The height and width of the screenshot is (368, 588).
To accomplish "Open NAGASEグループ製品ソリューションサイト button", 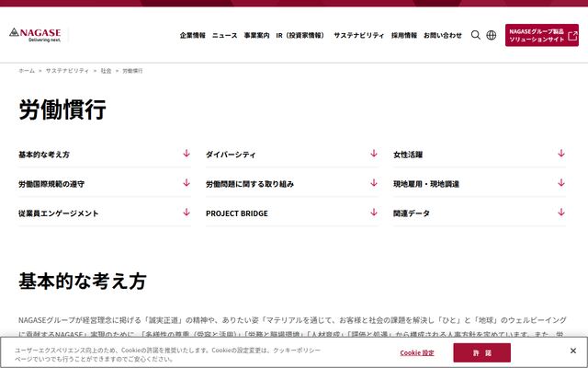I will (x=541, y=35).
